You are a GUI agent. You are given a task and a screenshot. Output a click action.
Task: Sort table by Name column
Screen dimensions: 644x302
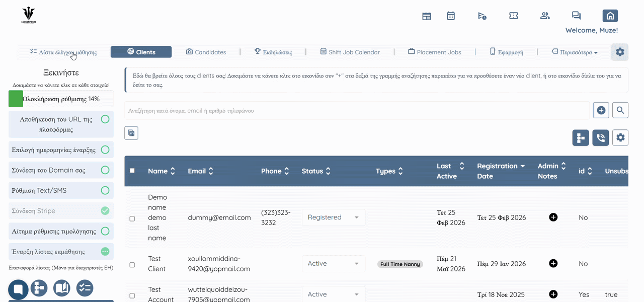[x=161, y=171]
